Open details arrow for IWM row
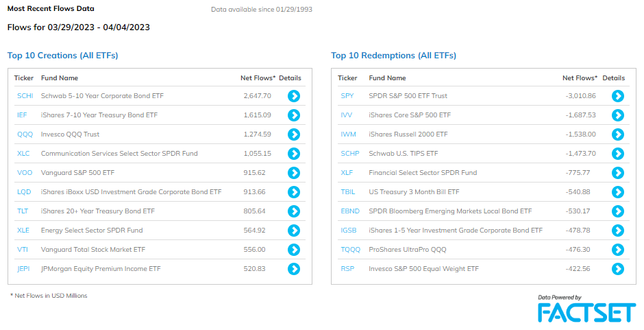This screenshot has height=330, width=644. click(x=618, y=134)
